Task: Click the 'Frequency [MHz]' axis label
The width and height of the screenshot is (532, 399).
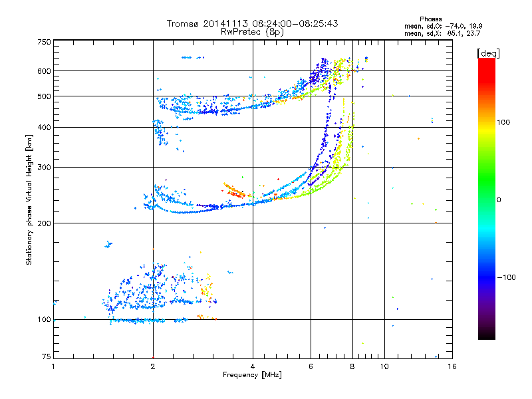Action: [252, 375]
